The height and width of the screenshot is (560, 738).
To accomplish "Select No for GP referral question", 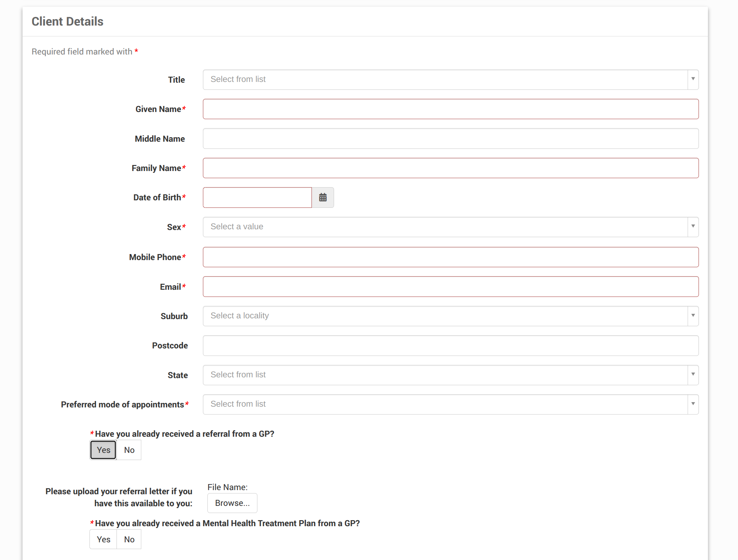I will (x=129, y=450).
